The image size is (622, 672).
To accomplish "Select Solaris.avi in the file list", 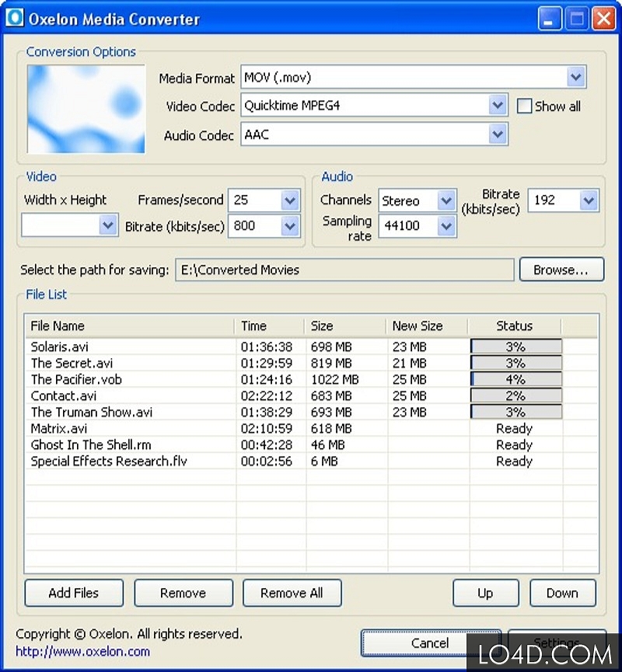I will (x=60, y=346).
